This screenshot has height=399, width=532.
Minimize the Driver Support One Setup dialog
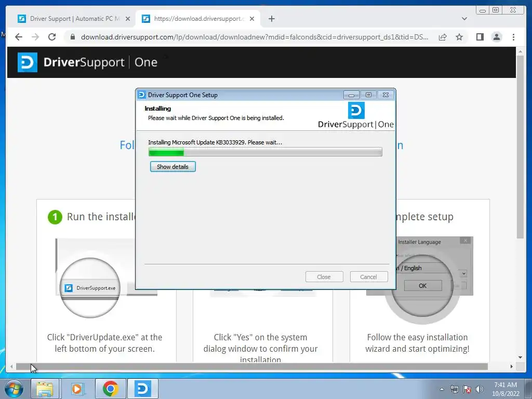(351, 95)
